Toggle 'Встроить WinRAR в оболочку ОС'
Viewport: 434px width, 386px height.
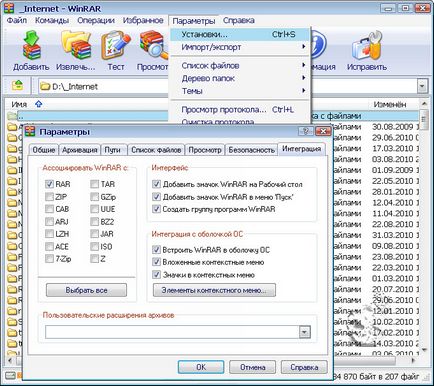point(156,250)
